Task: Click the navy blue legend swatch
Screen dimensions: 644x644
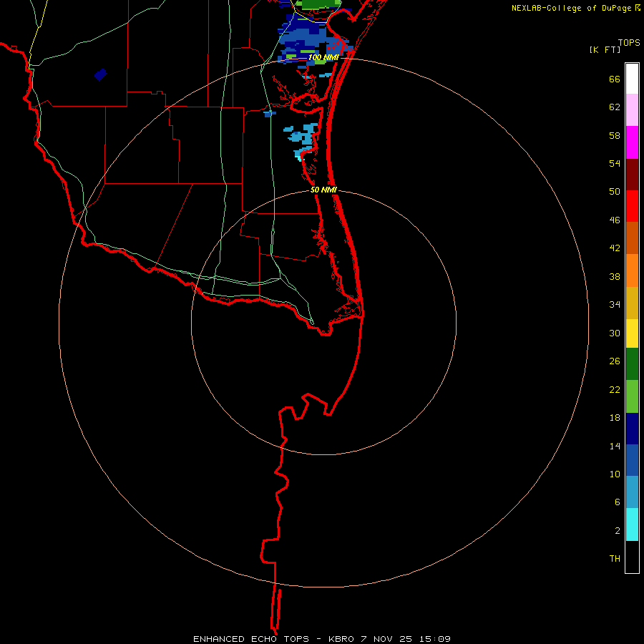Action: [632, 429]
